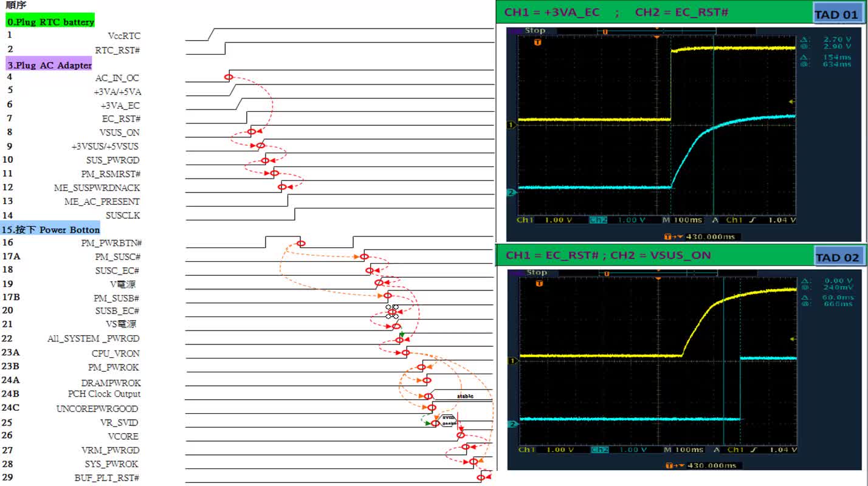Click the purple '3.Plug AC Adapter' heading

pos(49,65)
